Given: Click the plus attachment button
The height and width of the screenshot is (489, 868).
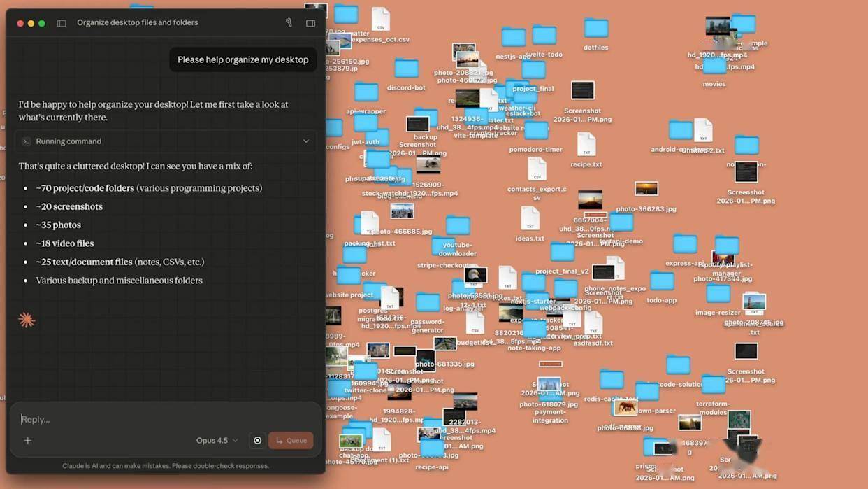Looking at the screenshot, I should 28,441.
